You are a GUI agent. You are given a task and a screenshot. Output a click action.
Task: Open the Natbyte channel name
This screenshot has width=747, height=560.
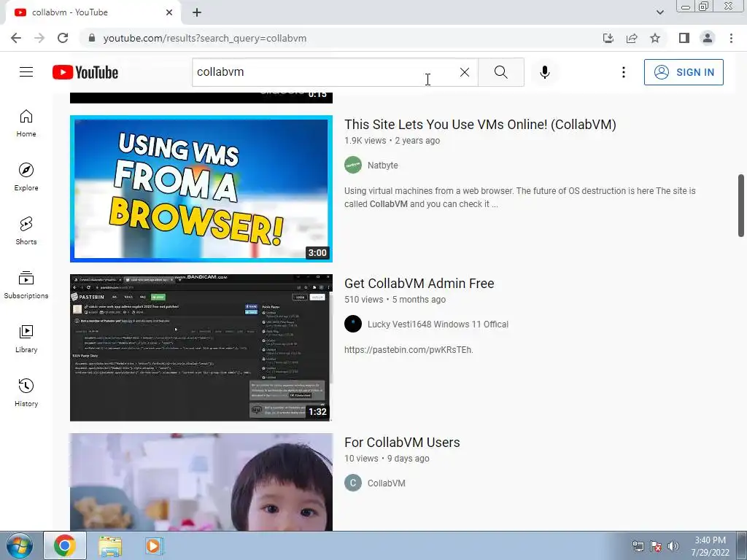tap(382, 166)
